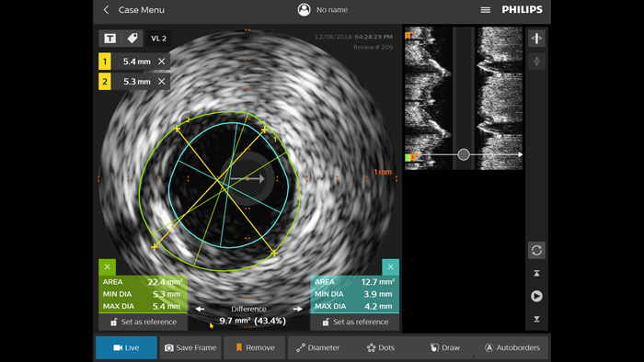Select yellow measurement badge 1

tap(105, 62)
